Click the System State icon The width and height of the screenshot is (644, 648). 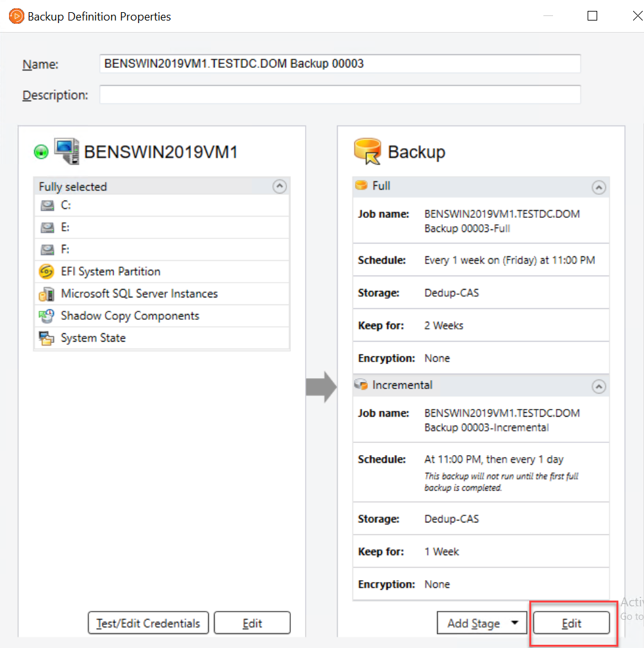[x=46, y=338]
